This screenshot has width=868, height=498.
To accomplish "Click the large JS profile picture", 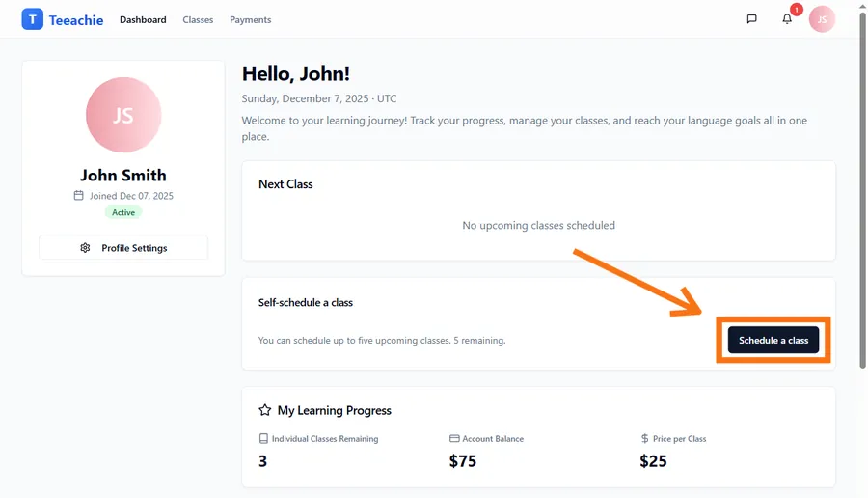I will 123,115.
